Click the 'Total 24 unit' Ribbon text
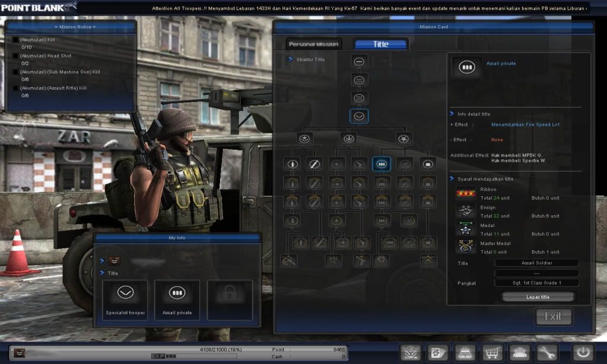Viewport: 607px width, 364px height. coord(495,198)
